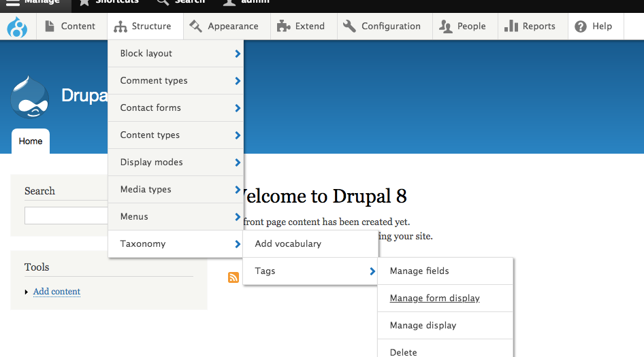This screenshot has width=644, height=357.
Task: Open the Content toolbar label
Action: click(78, 27)
